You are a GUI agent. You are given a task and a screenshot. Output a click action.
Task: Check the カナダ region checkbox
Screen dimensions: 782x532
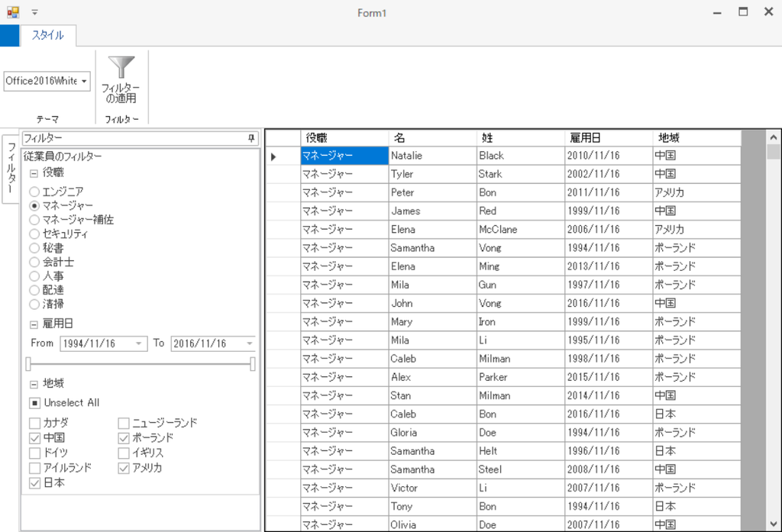[x=34, y=424]
